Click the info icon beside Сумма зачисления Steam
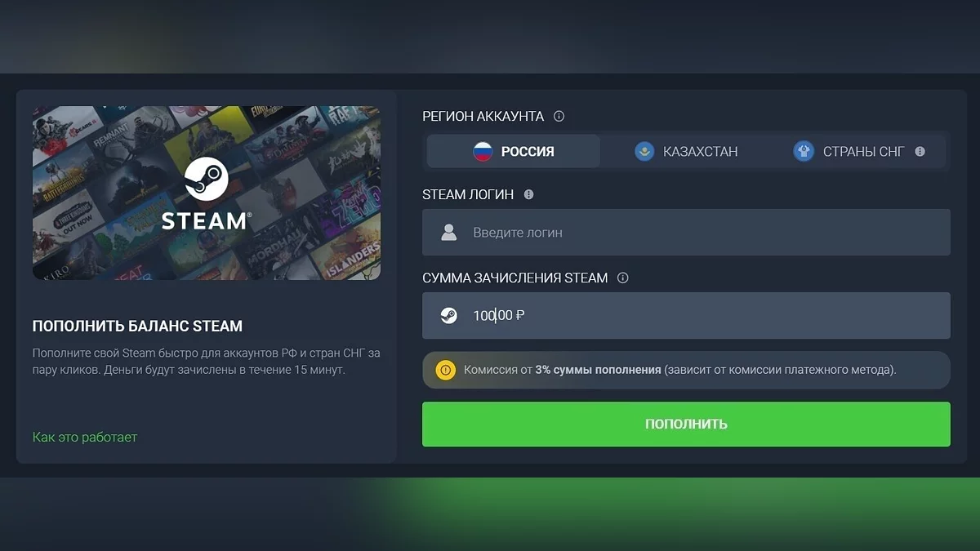This screenshot has width=980, height=551. point(622,278)
